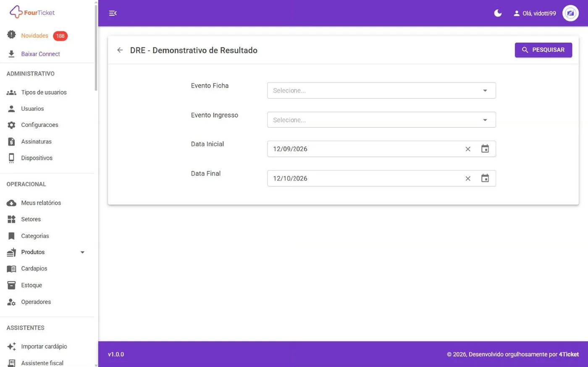
Task: Click the Data Final date field
Action: [381, 178]
